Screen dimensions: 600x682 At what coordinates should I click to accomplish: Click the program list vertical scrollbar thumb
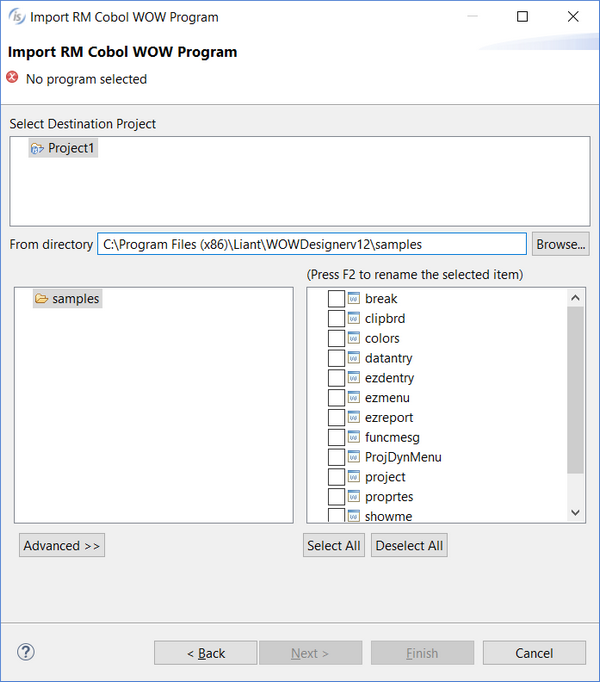pos(575,390)
